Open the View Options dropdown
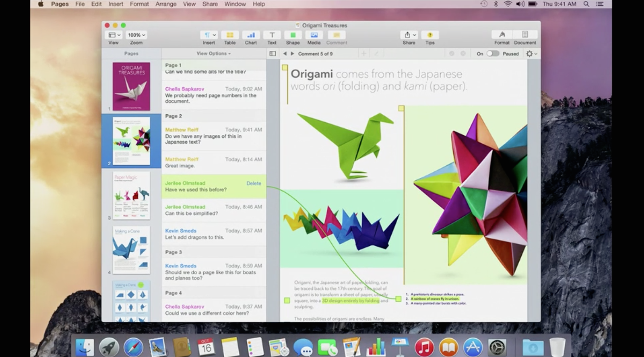 pyautogui.click(x=213, y=54)
